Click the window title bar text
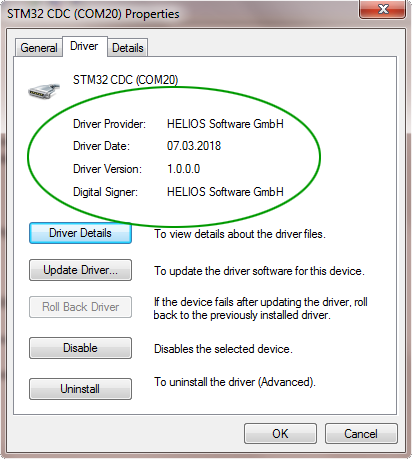412x459 pixels. 93,14
